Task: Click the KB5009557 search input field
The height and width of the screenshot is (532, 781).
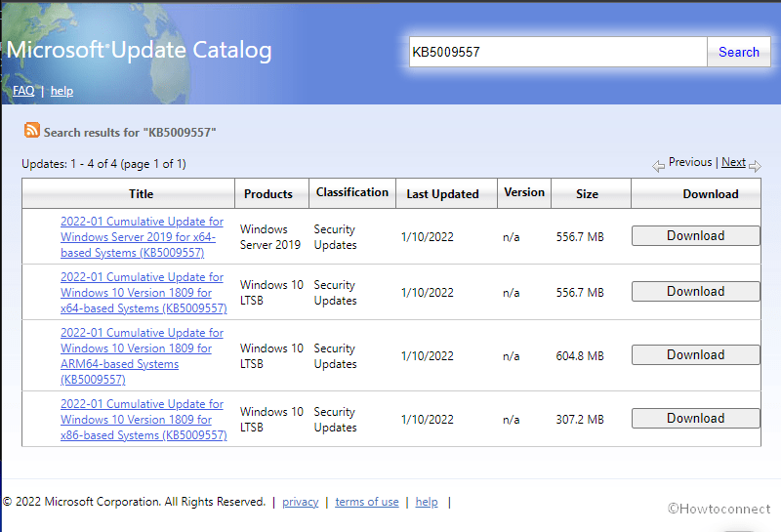Action: [x=556, y=53]
